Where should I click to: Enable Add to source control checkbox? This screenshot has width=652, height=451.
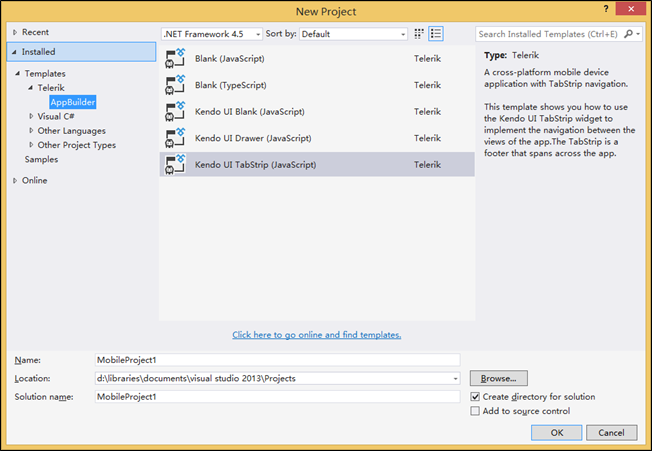click(x=475, y=411)
